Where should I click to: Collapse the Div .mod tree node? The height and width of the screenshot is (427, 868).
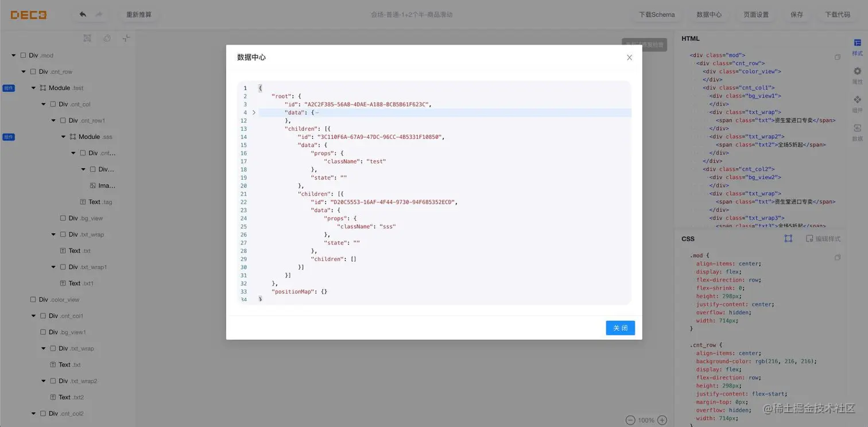(x=14, y=56)
